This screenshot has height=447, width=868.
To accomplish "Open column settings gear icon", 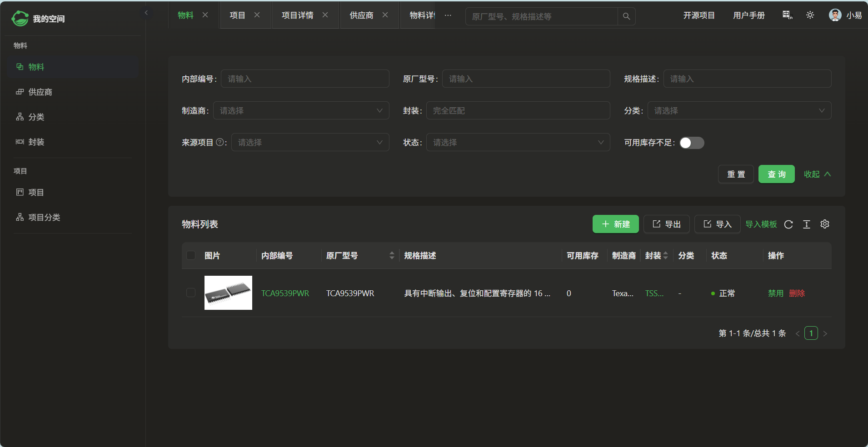I will pos(825,224).
